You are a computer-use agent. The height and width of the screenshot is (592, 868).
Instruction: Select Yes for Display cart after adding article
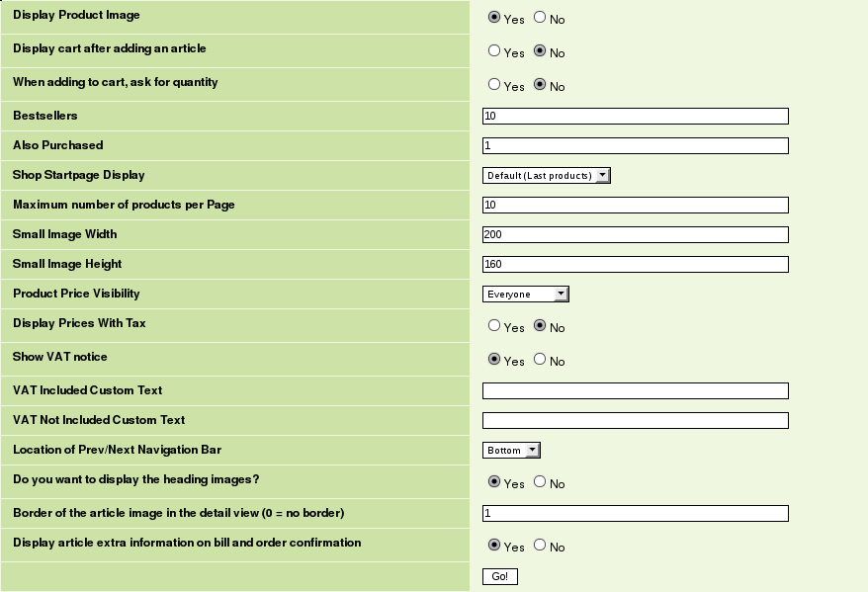494,51
